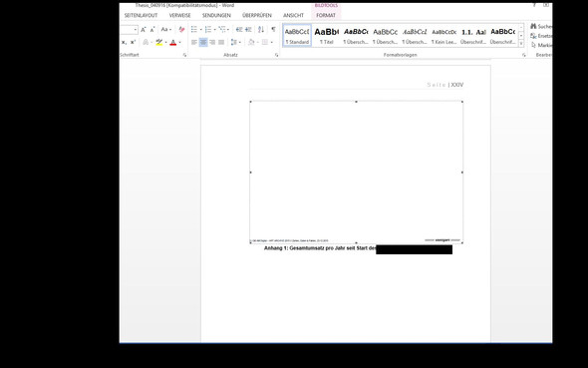Click the red font color swatch button

(172, 43)
